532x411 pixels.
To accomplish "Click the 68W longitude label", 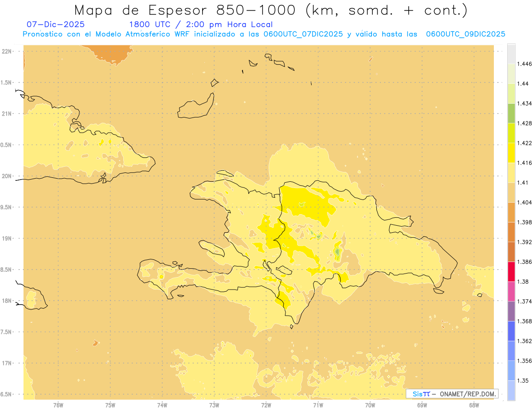I will pyautogui.click(x=474, y=405).
